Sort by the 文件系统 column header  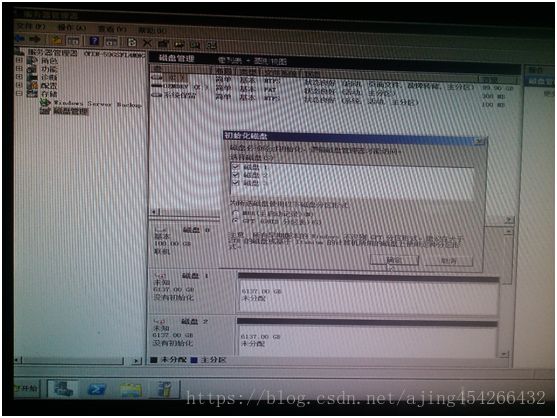tap(280, 73)
